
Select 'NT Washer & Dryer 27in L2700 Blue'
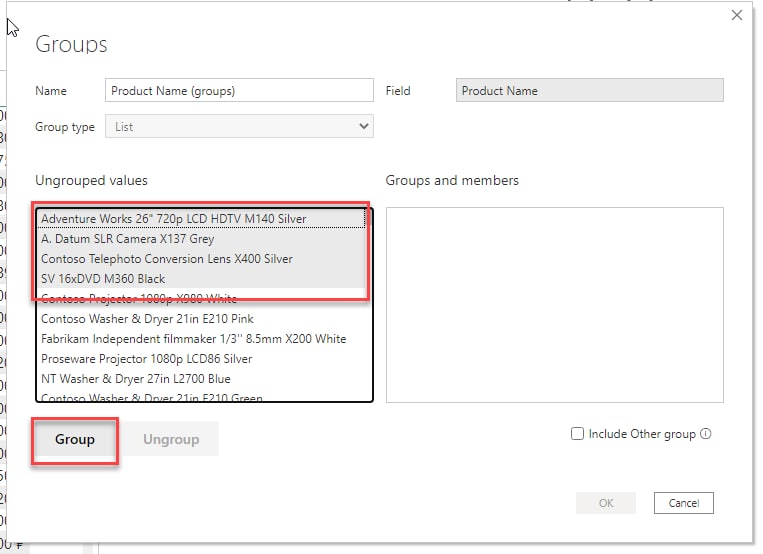coord(201,379)
